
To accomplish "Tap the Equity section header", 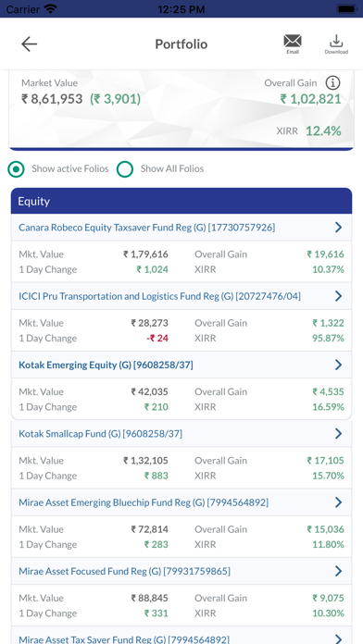I will 181,202.
